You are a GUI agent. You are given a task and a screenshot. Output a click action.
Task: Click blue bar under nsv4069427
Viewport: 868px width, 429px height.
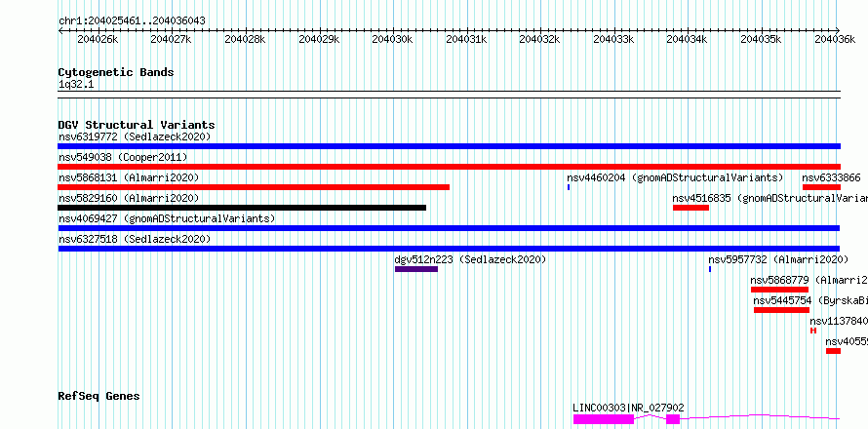click(x=449, y=228)
